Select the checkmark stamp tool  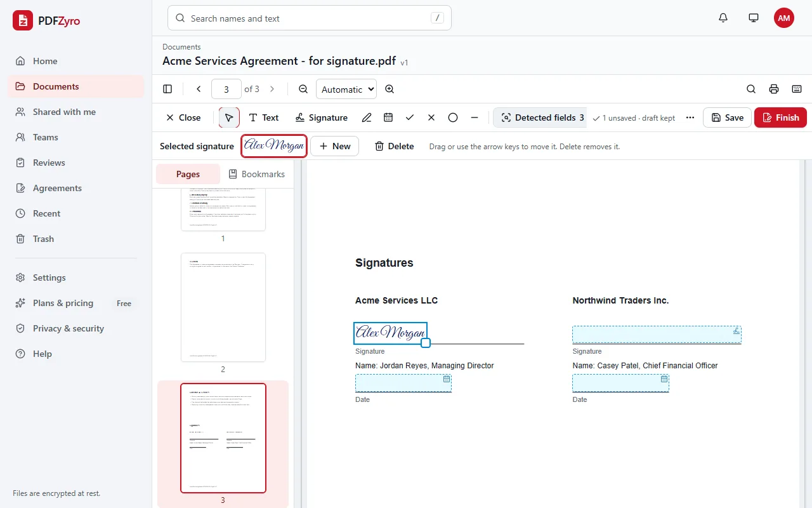[410, 117]
